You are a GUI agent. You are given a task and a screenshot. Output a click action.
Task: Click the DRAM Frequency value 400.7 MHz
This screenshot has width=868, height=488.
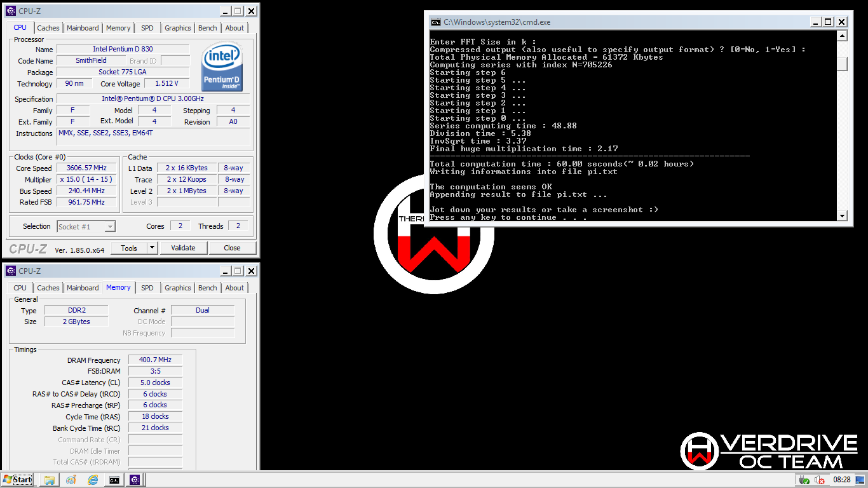[155, 360]
